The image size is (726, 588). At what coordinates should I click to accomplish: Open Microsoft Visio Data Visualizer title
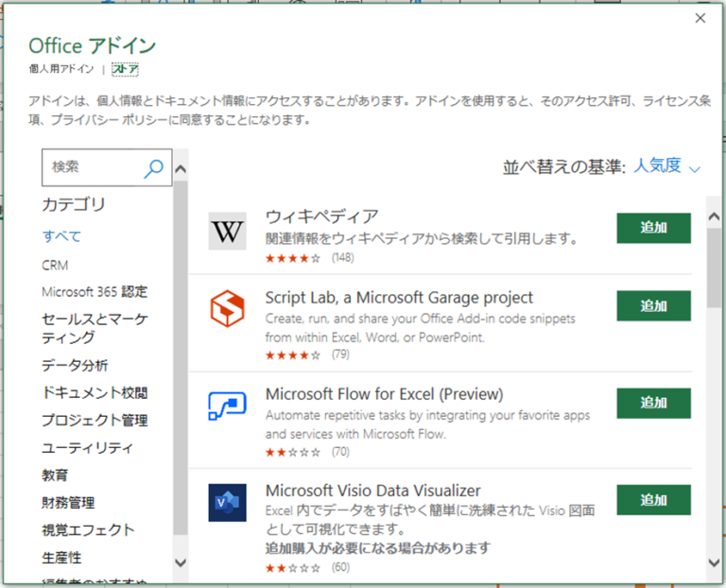tap(373, 491)
